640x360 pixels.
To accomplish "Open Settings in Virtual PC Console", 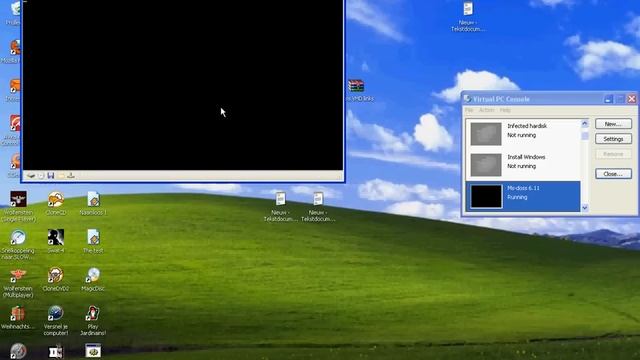I will click(613, 139).
